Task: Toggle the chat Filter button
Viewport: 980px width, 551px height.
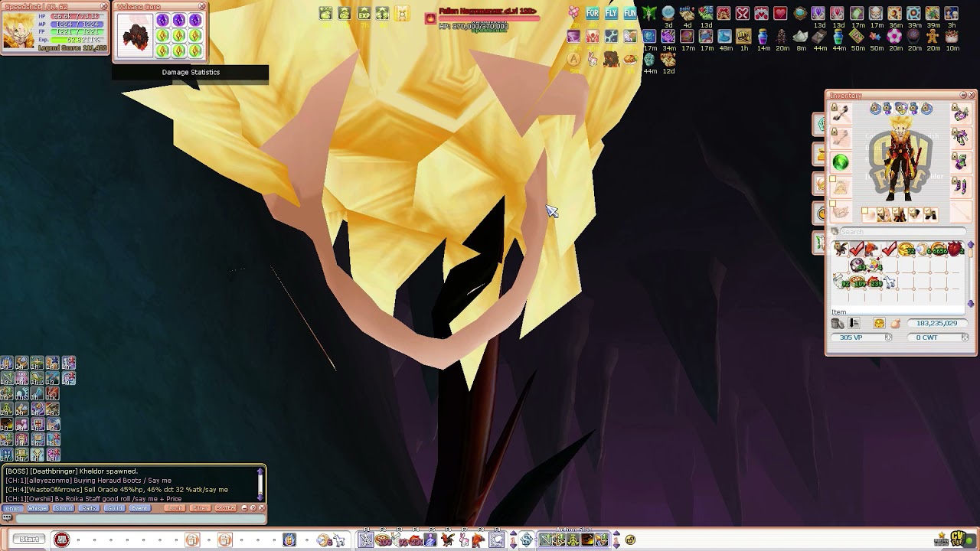Action: [200, 508]
